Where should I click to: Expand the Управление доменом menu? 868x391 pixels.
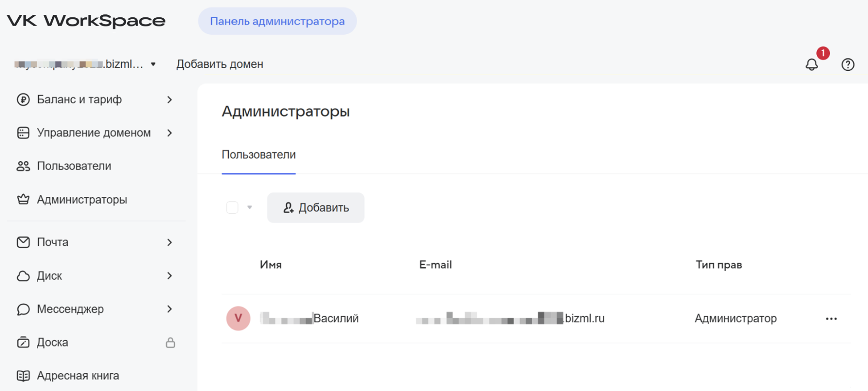coord(169,133)
